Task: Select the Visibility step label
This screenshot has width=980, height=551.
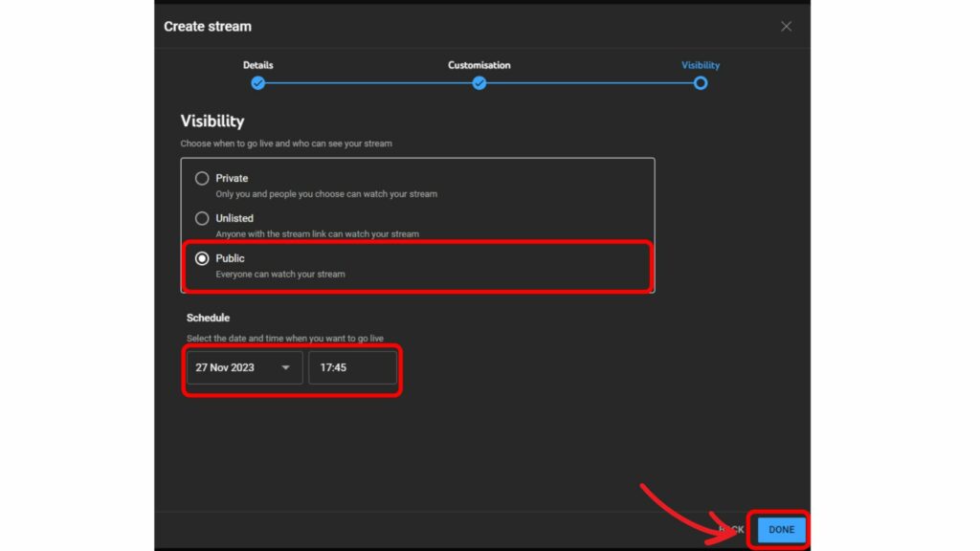Action: [701, 65]
